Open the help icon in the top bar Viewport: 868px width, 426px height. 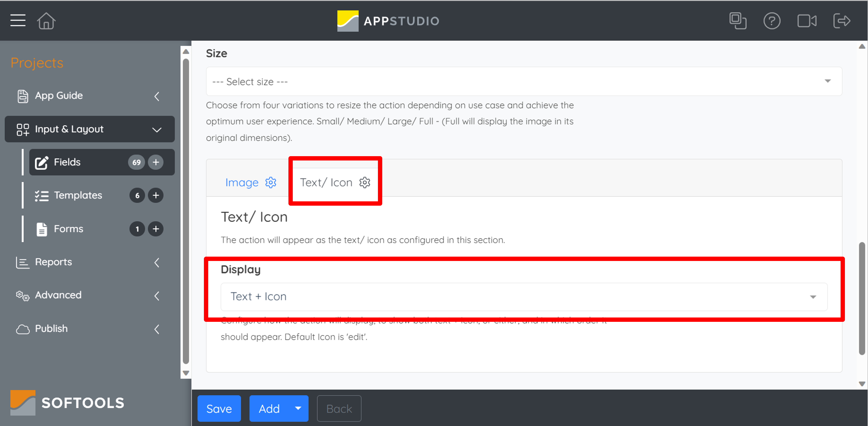click(772, 21)
